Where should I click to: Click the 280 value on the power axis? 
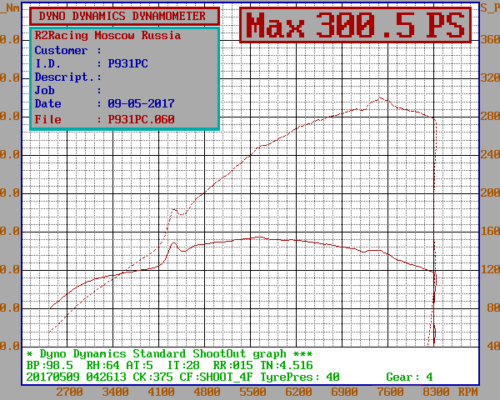(x=490, y=116)
